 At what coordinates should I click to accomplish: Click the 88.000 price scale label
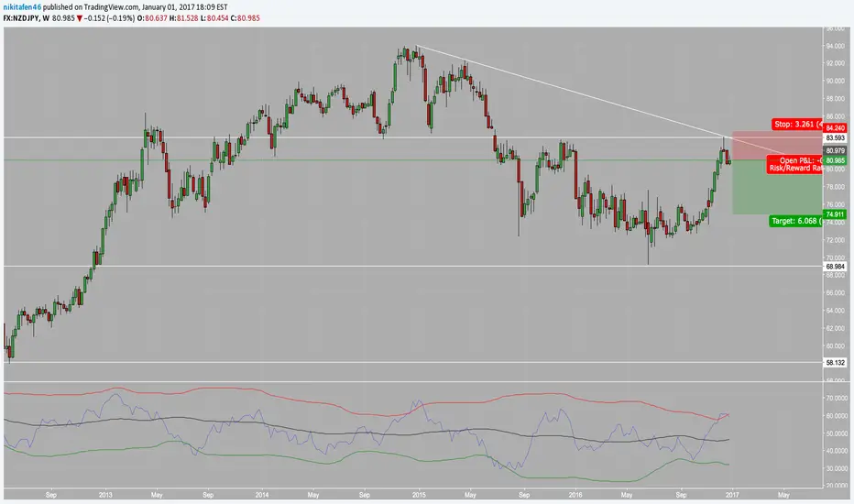[835, 99]
